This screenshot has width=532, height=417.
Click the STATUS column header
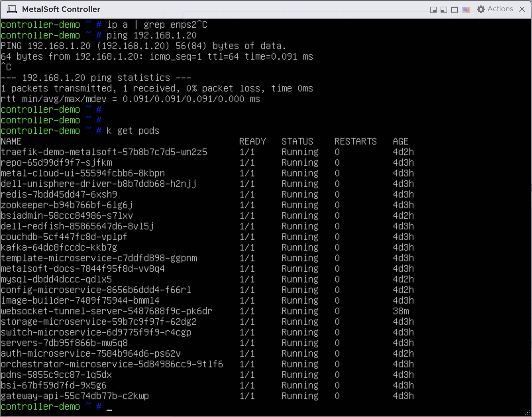297,142
